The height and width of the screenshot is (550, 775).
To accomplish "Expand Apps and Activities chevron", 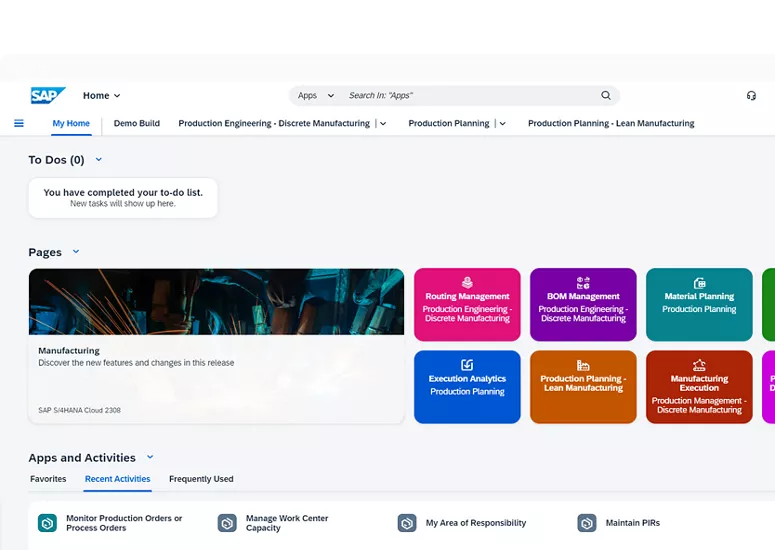I will (150, 458).
